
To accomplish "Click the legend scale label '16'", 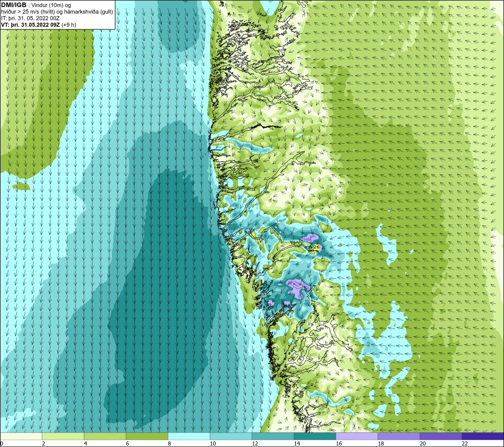I will [x=339, y=443].
